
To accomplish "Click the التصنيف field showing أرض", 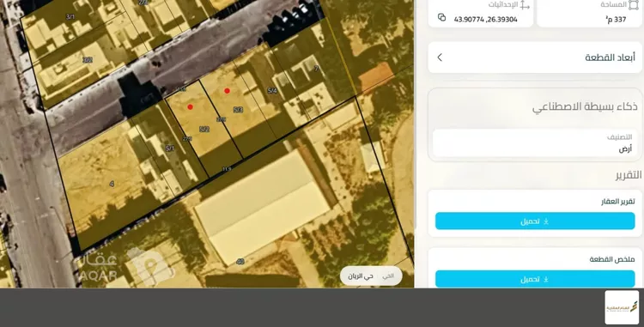I will (x=535, y=142).
